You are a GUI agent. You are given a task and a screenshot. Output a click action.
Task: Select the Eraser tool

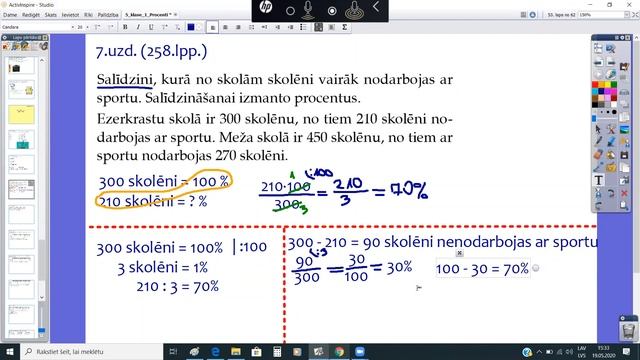coord(598,155)
